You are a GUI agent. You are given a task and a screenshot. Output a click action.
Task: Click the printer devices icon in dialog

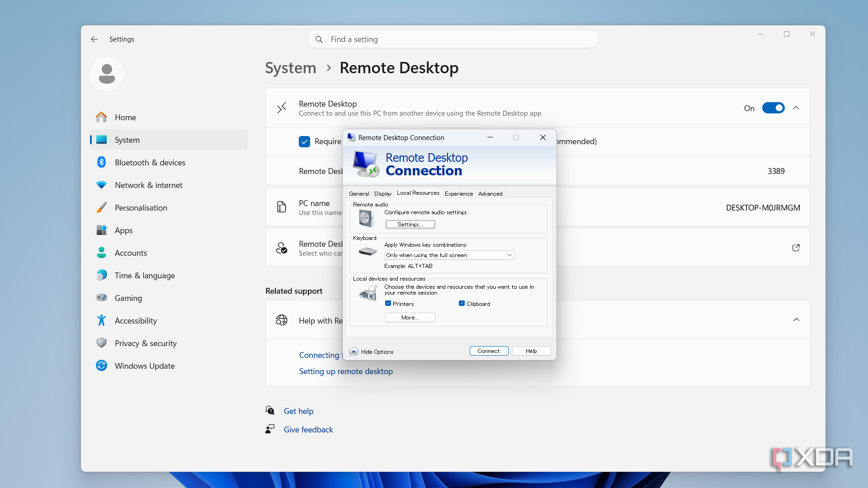(368, 293)
